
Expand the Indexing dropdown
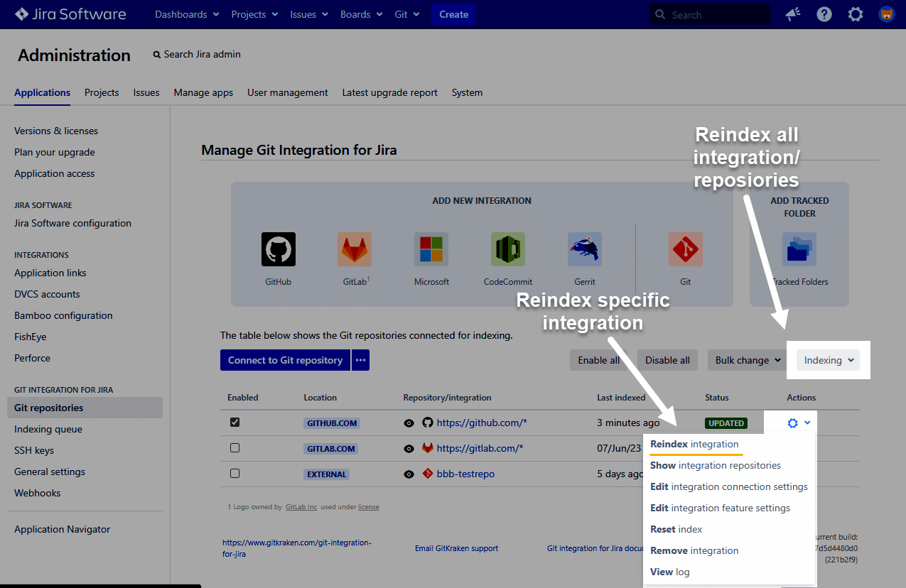tap(828, 360)
